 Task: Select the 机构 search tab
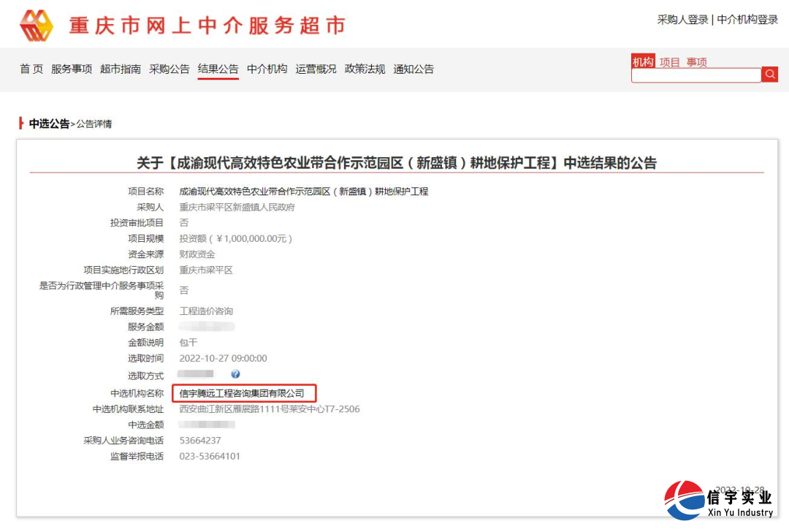[x=643, y=62]
